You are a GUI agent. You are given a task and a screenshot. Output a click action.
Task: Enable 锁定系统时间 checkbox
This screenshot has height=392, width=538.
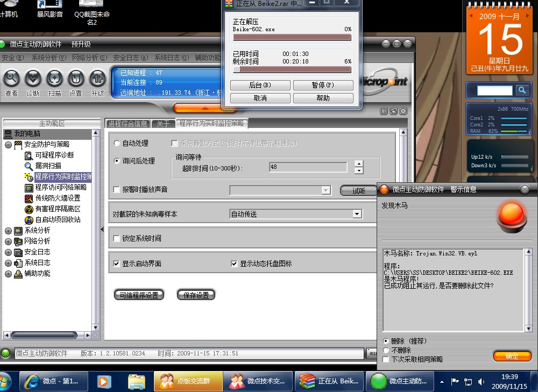point(117,238)
